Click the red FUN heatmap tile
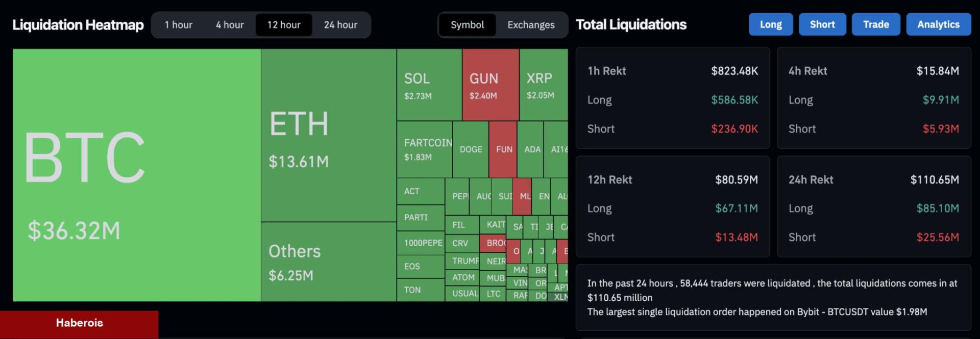Screen dimensions: 980x339 click(503, 149)
